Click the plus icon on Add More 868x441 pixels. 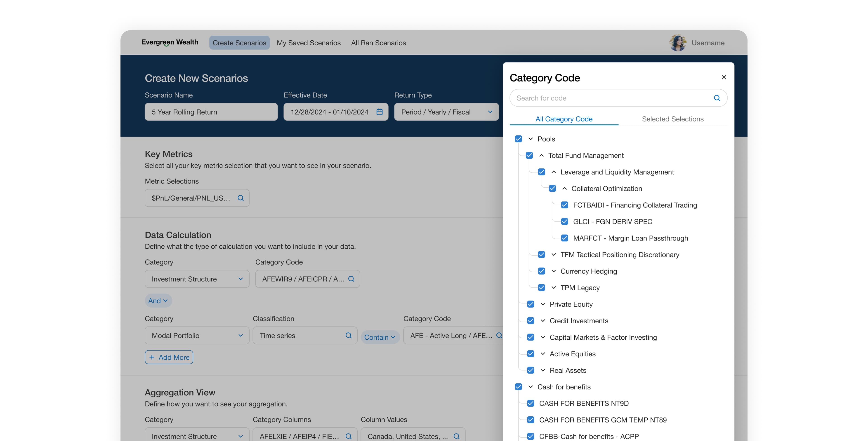pyautogui.click(x=152, y=357)
